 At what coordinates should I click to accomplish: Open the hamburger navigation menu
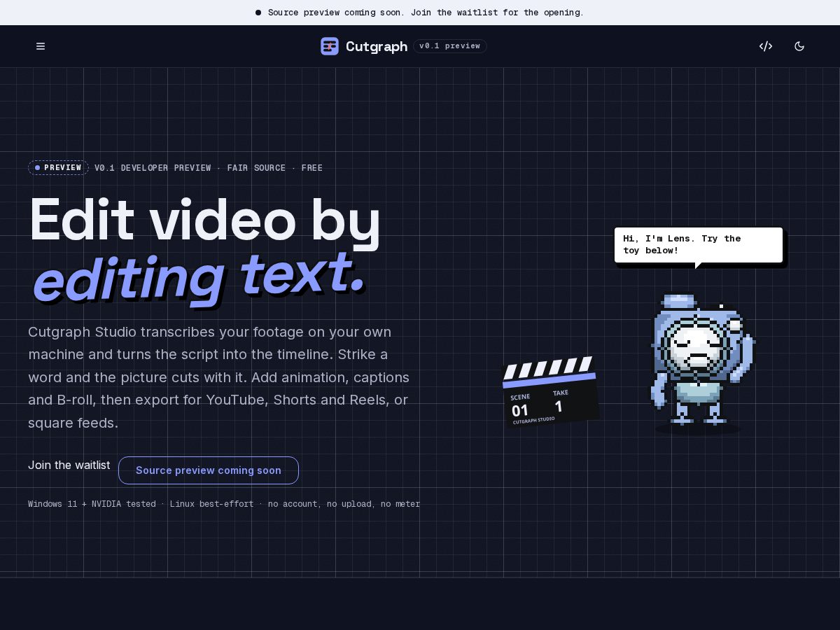[41, 46]
